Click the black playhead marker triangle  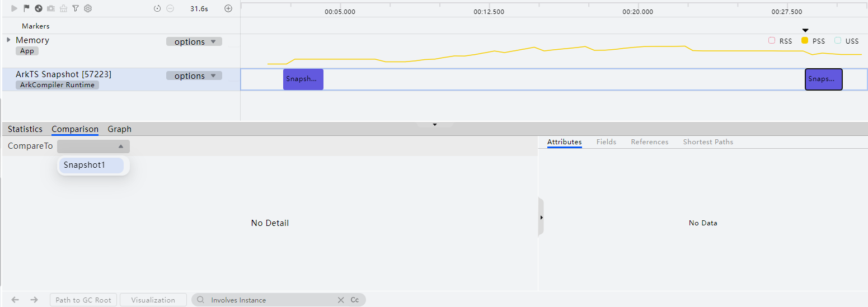pyautogui.click(x=805, y=30)
